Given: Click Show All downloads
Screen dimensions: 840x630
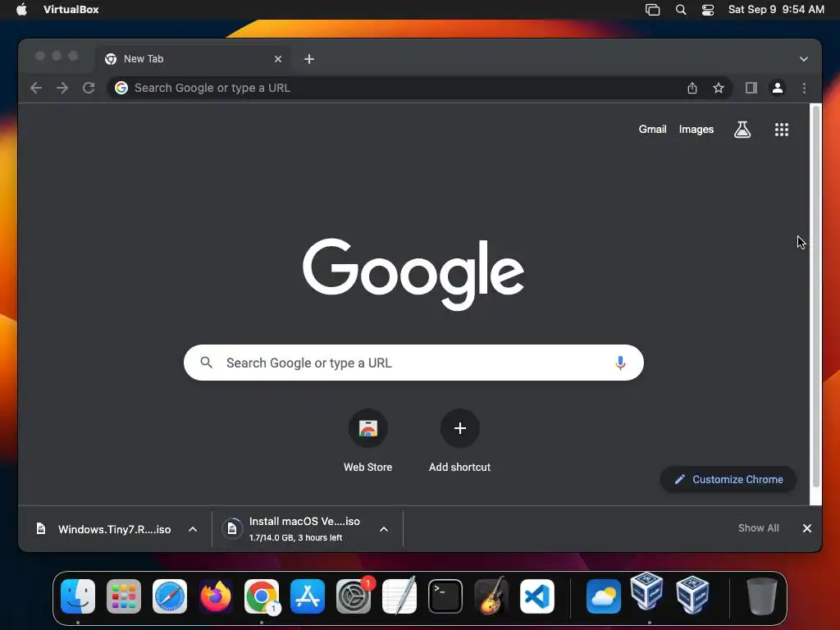Looking at the screenshot, I should tap(758, 528).
